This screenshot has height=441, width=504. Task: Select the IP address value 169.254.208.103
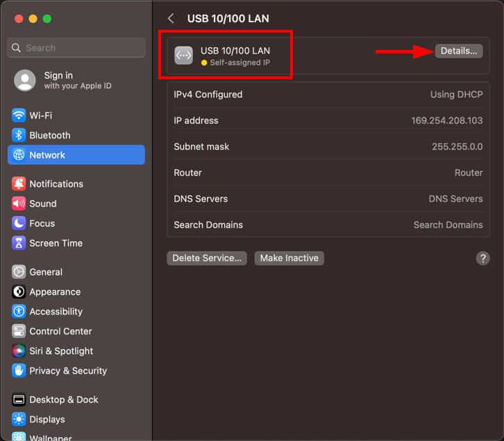[x=447, y=121]
